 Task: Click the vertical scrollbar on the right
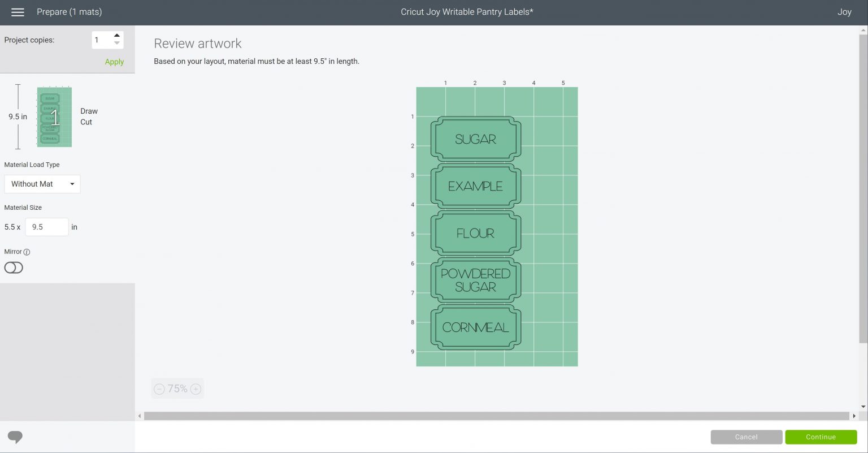(863, 187)
